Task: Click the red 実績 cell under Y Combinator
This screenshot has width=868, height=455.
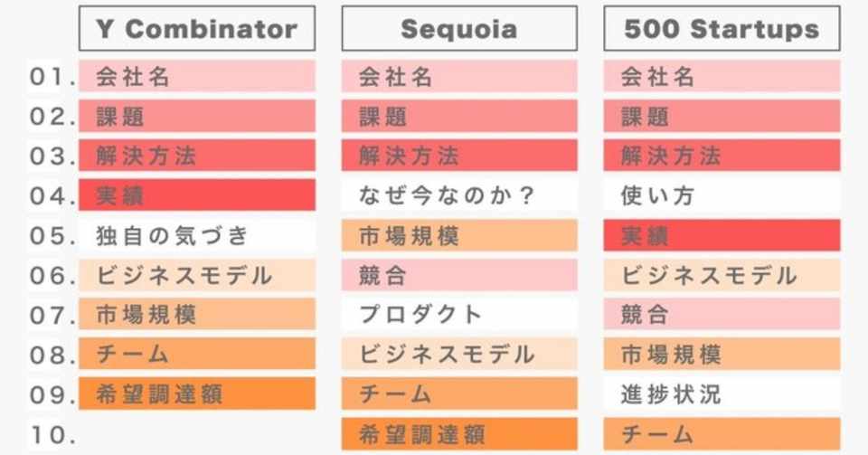Action: (196, 195)
